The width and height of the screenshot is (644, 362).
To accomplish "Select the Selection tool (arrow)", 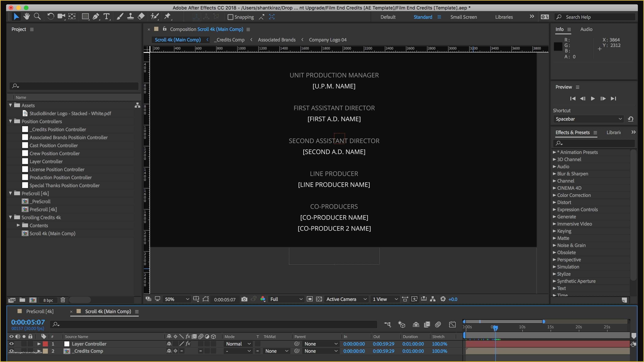I will 16,16.
